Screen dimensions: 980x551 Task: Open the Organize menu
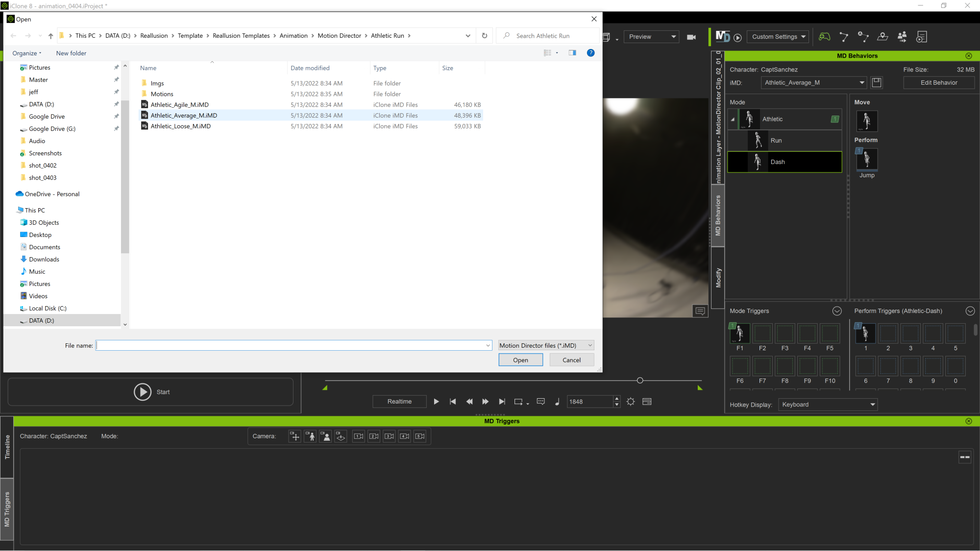(27, 53)
